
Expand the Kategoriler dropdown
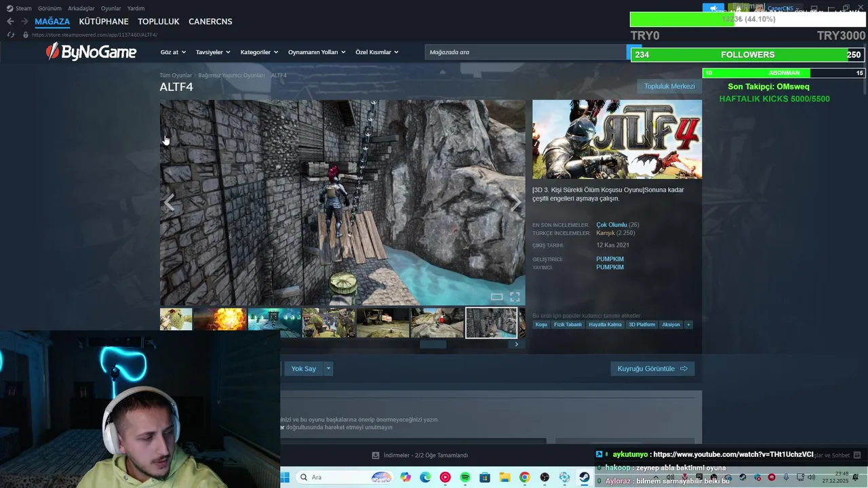tap(259, 52)
